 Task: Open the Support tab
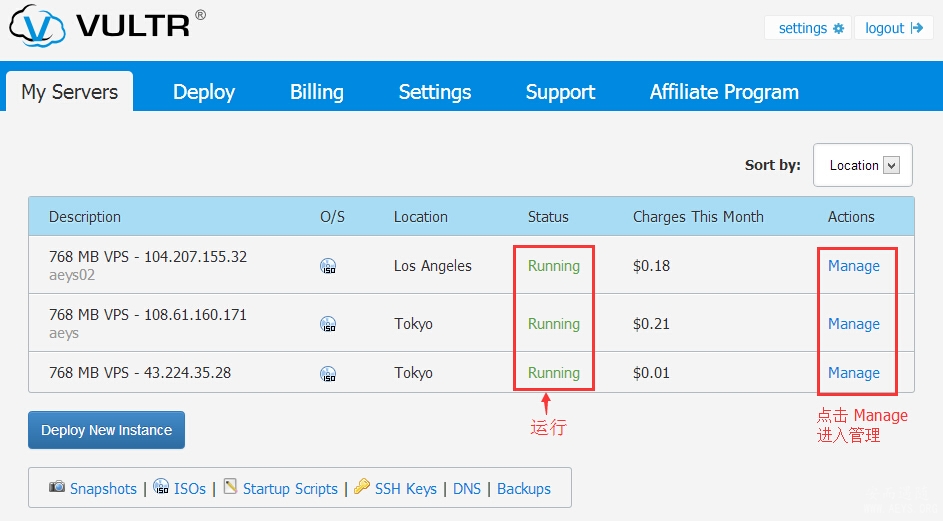pos(561,92)
